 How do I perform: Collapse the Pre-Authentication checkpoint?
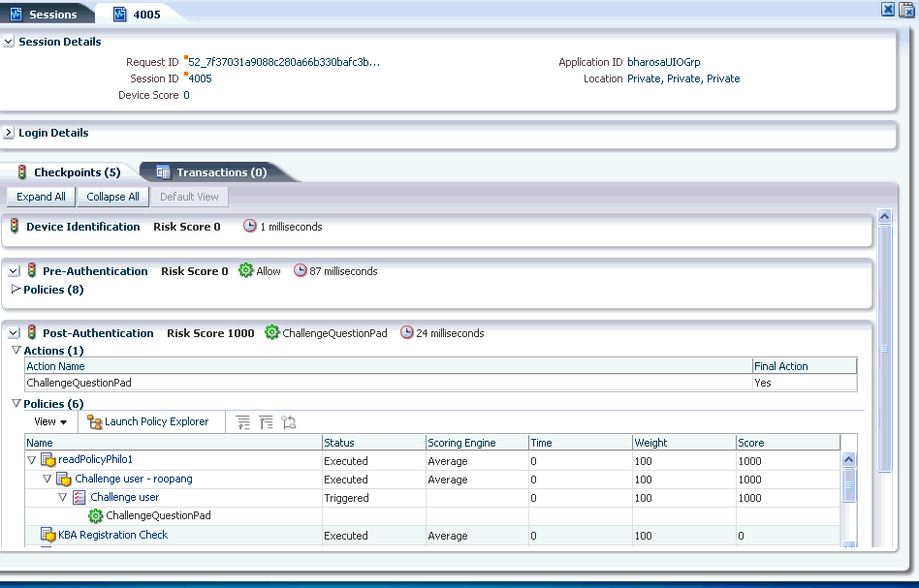14,271
